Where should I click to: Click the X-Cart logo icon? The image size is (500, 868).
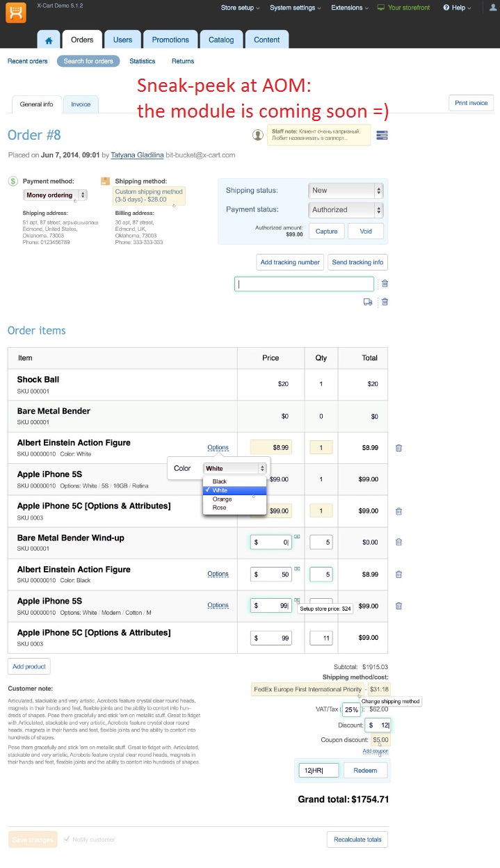coord(15,12)
